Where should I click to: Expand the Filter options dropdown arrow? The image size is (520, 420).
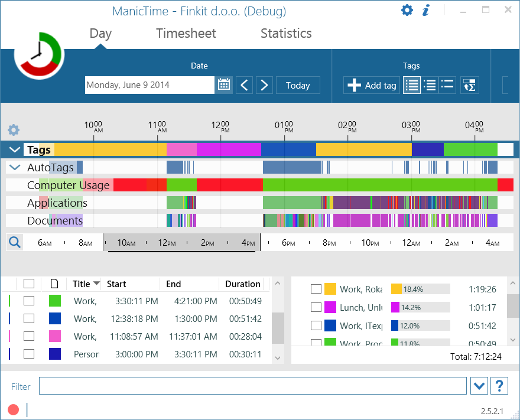pyautogui.click(x=479, y=385)
